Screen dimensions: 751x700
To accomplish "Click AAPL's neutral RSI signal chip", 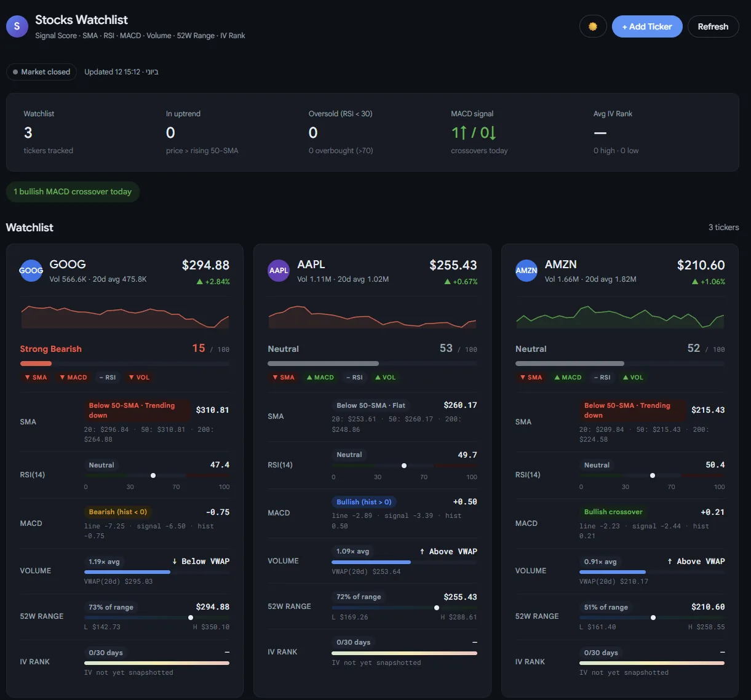I will pos(354,378).
